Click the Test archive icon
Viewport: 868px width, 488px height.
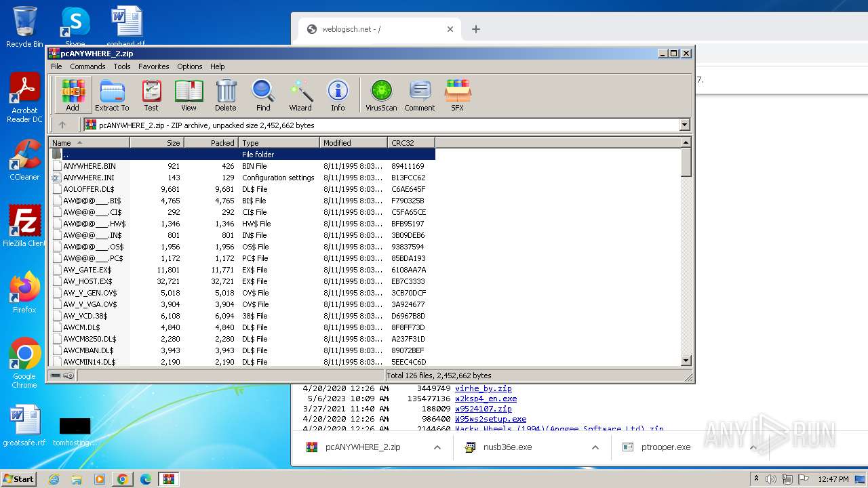click(151, 95)
